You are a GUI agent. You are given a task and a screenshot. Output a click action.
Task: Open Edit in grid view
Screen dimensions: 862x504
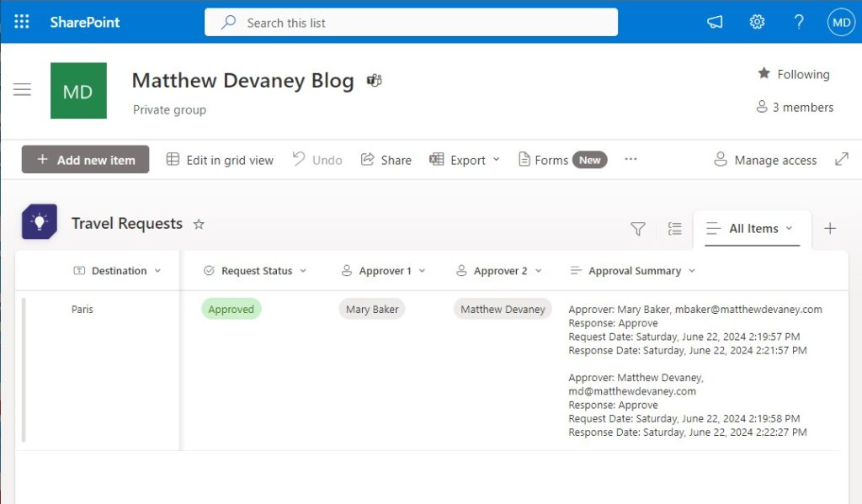coord(220,160)
